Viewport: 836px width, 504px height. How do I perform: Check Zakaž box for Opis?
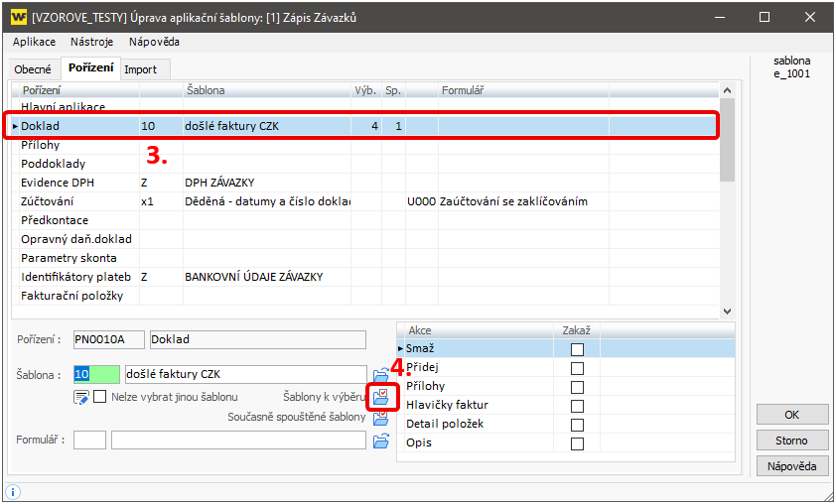coord(577,443)
